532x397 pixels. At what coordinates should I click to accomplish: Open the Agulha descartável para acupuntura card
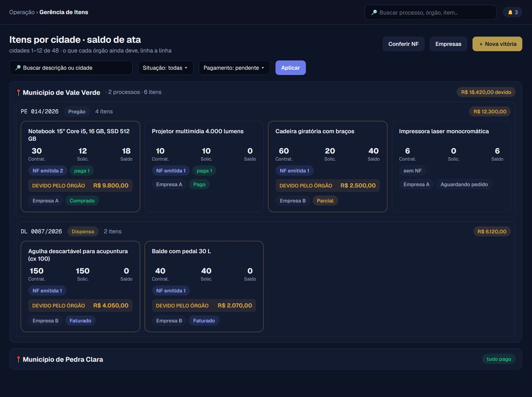pos(80,287)
